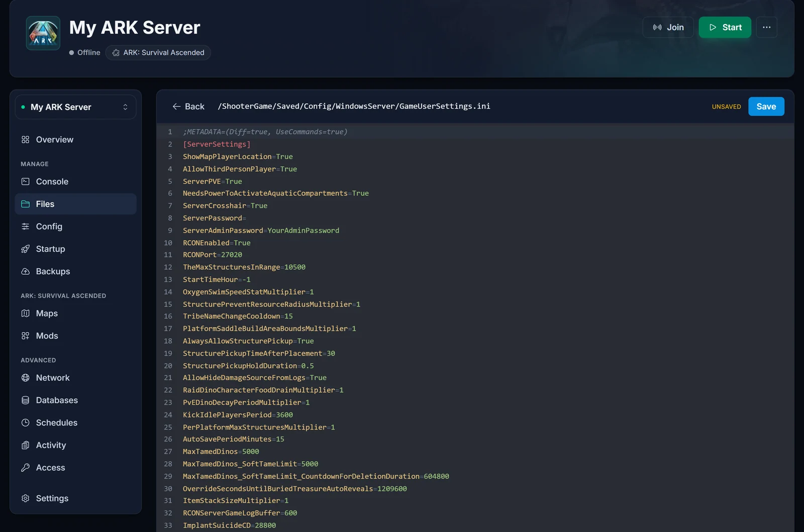Screen dimensions: 804x532
Task: Click the MaxTamedDinos=5000 line
Action: point(221,452)
